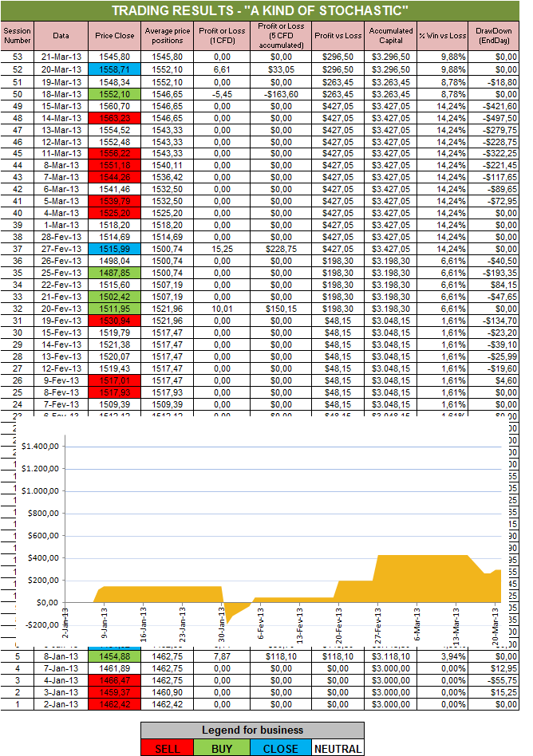Select blue price cell 1558,71
Image resolution: width=533 pixels, height=756 pixels.
point(114,69)
